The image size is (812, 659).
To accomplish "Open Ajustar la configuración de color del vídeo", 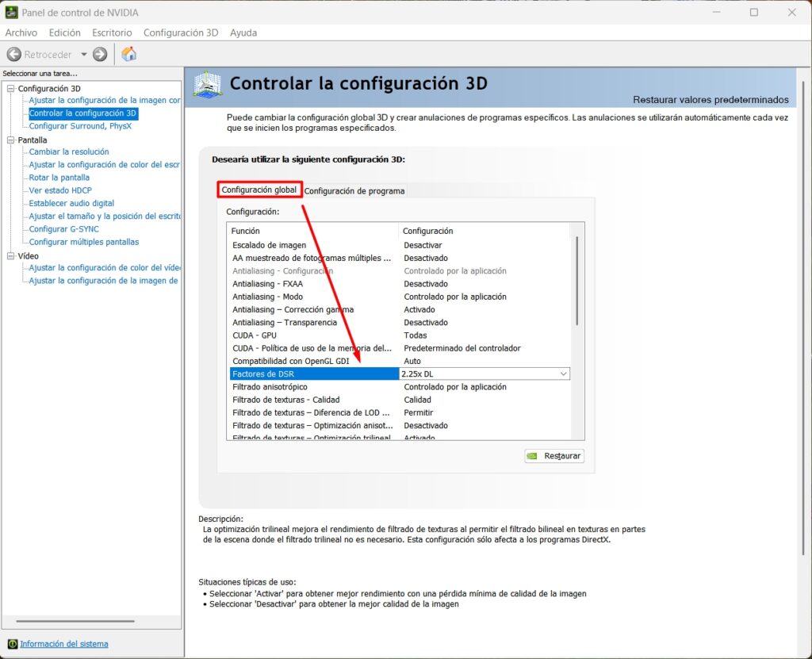I will pyautogui.click(x=105, y=268).
